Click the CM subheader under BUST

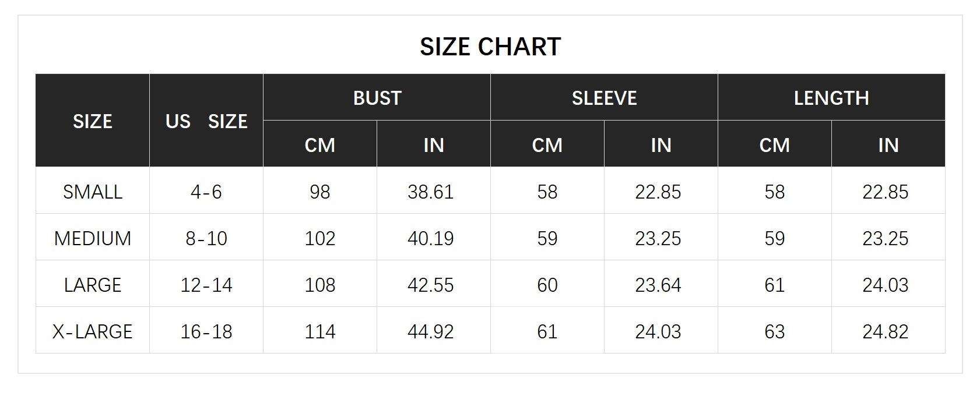pos(319,145)
